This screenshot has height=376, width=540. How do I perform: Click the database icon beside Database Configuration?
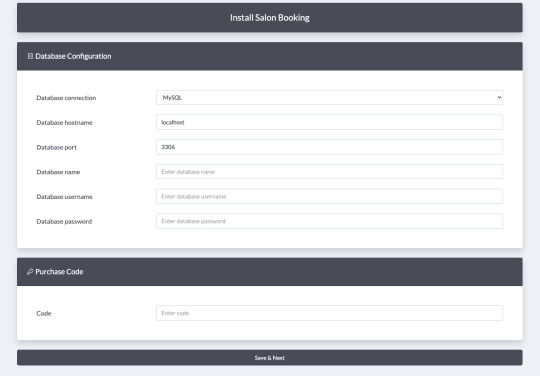click(30, 56)
